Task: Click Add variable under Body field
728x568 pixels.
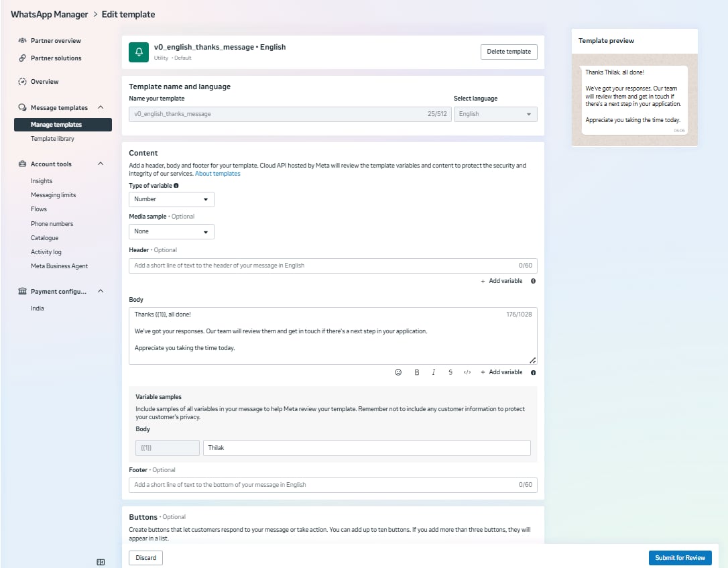Action: [x=501, y=372]
